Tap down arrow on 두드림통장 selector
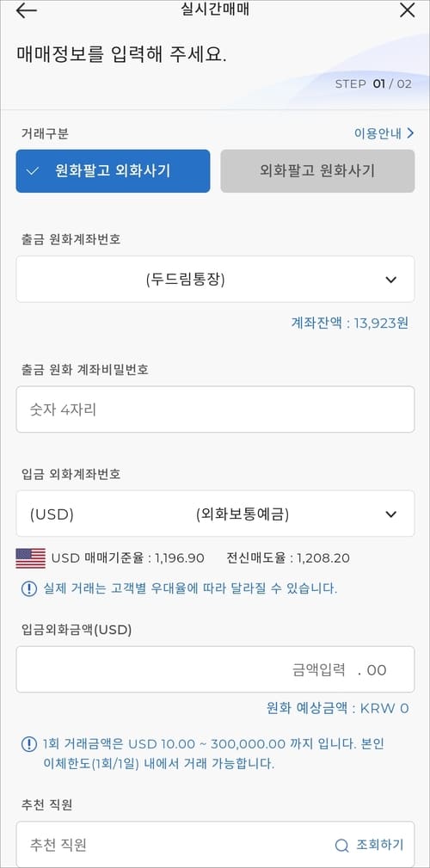Viewport: 430px width, 868px height. (x=391, y=280)
